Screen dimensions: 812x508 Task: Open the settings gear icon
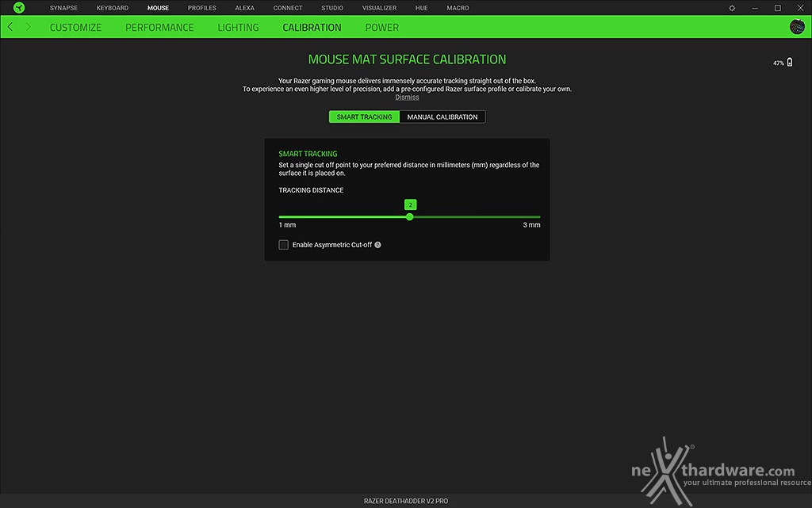click(x=732, y=8)
